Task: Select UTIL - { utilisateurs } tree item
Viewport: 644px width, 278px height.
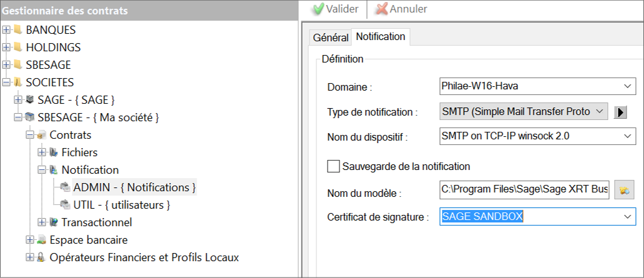Action: [121, 205]
